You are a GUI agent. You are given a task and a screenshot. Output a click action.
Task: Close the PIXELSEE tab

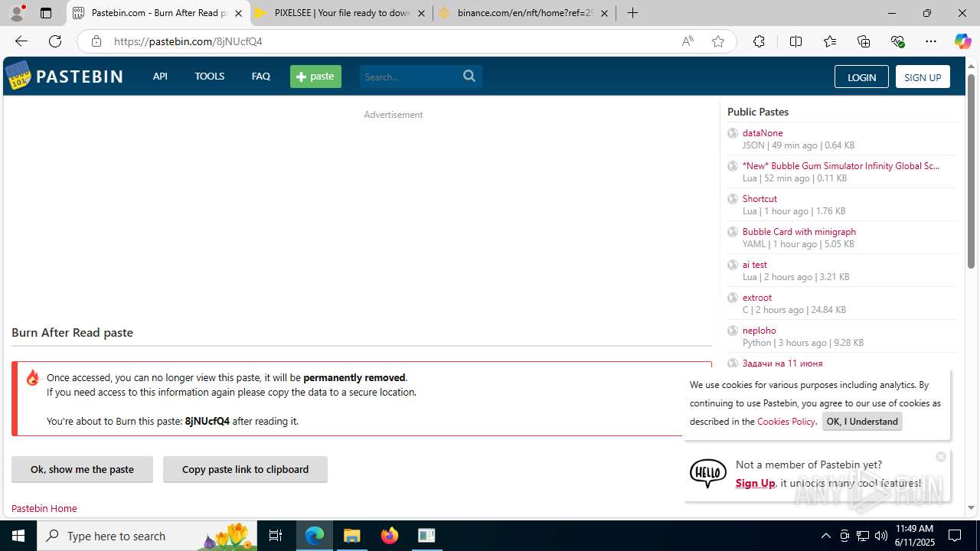click(421, 13)
